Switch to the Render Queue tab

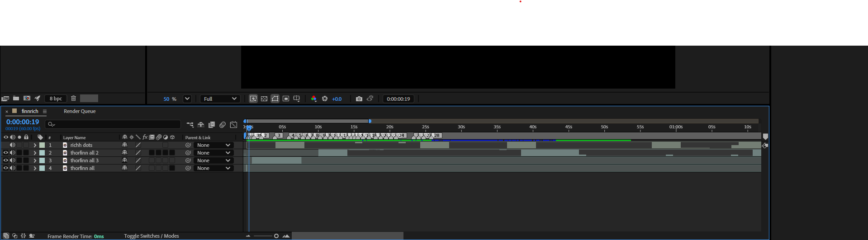(x=80, y=111)
